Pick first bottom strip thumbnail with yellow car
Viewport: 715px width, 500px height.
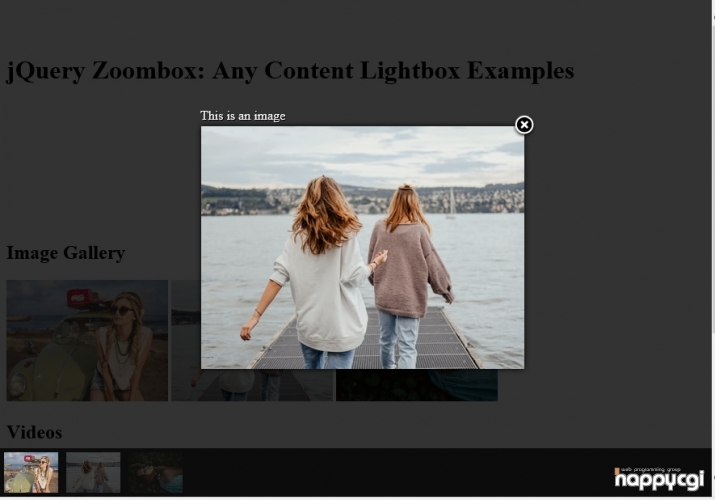coord(31,472)
